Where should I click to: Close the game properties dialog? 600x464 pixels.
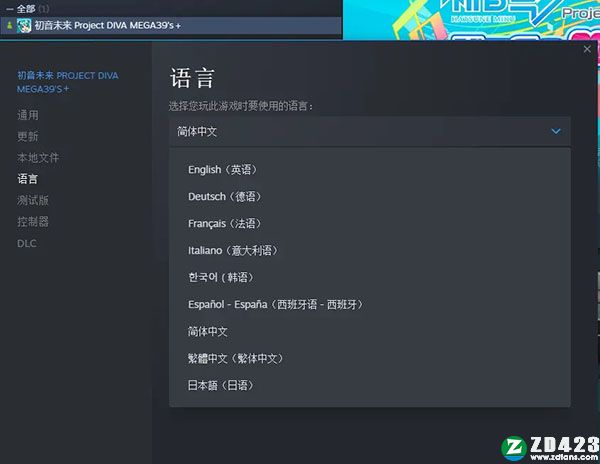(x=587, y=49)
